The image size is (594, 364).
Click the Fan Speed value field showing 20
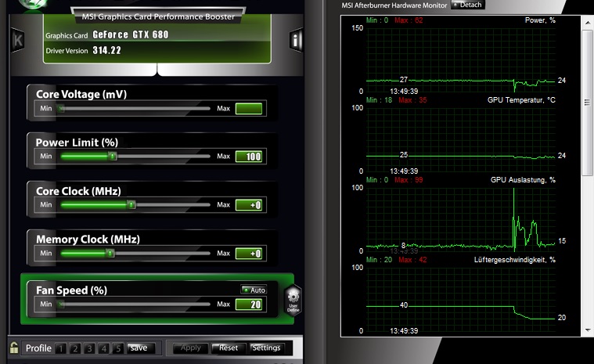click(x=249, y=305)
